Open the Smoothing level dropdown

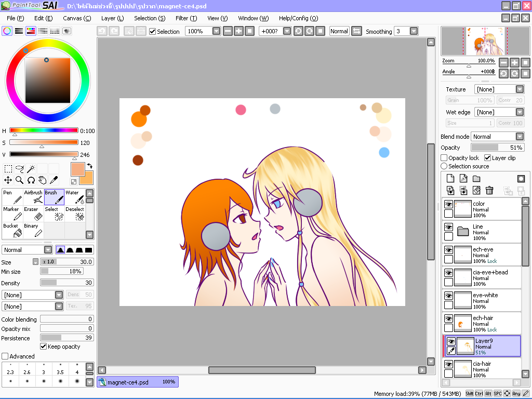414,31
